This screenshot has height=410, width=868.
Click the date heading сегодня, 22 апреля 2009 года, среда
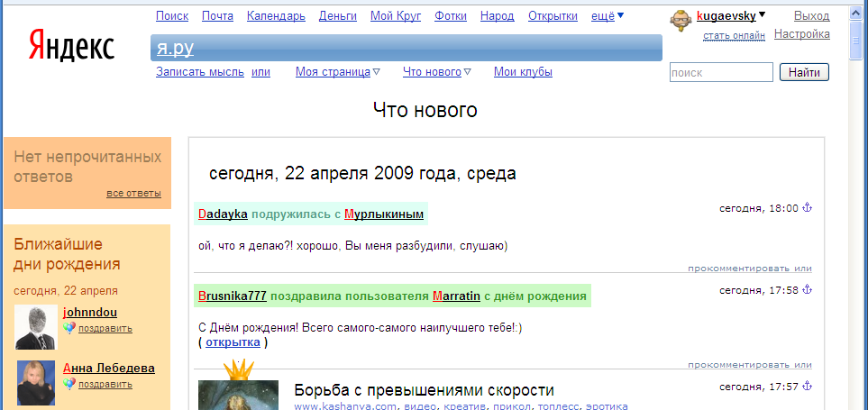(x=362, y=174)
